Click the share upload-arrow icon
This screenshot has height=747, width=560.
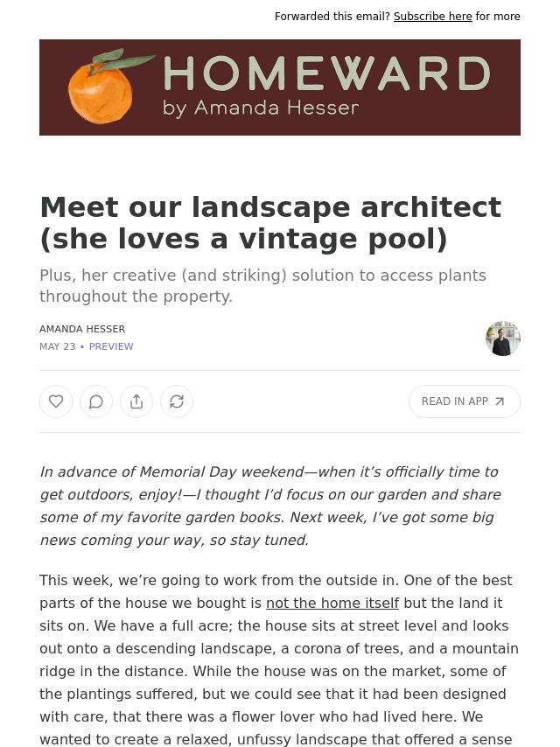click(x=136, y=401)
